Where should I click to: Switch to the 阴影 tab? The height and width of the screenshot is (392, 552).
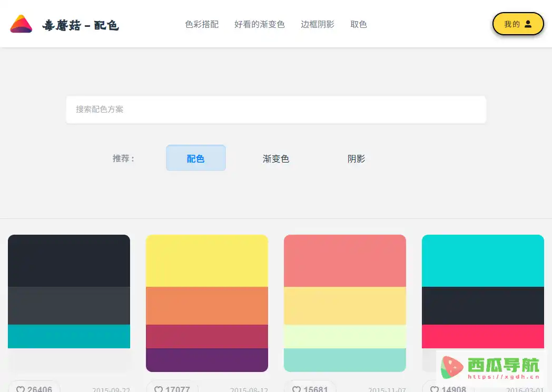[x=356, y=158]
